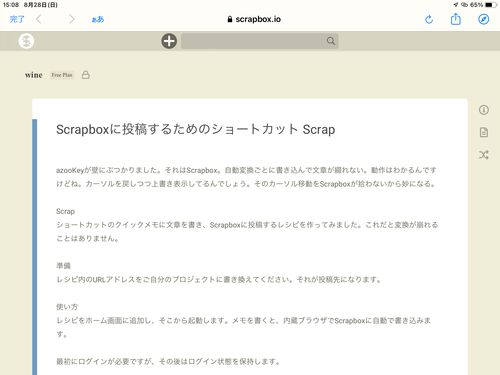The width and height of the screenshot is (500, 375).
Task: Open the page menu document icon
Action: [x=484, y=132]
